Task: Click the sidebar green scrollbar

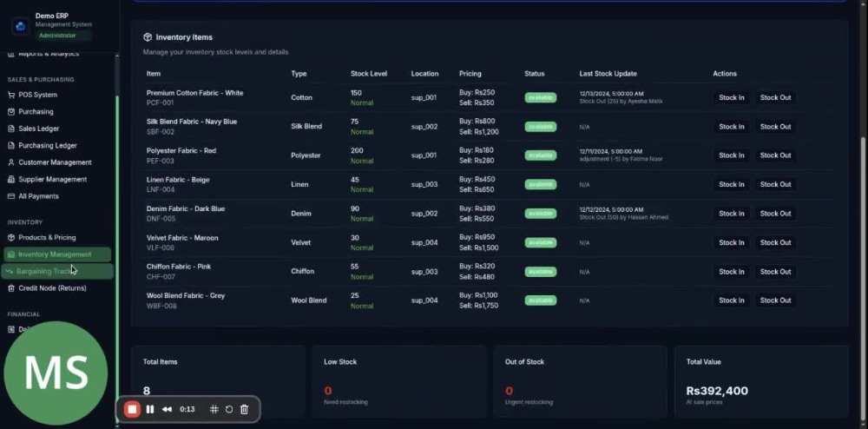Action: point(117,261)
